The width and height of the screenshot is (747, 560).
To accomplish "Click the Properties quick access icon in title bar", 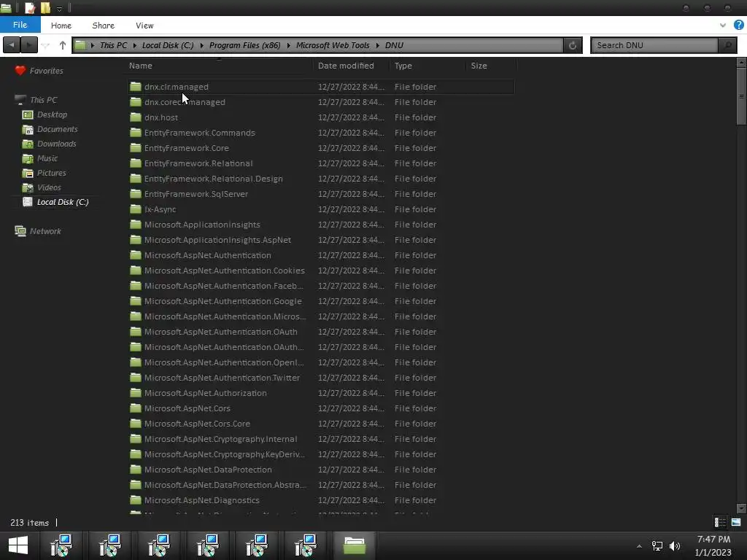I will 29,8.
